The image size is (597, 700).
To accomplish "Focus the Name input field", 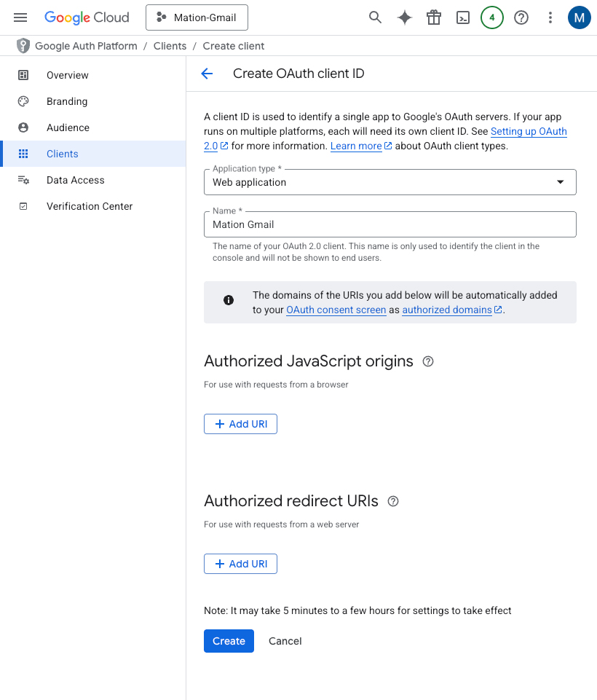I will coord(390,224).
